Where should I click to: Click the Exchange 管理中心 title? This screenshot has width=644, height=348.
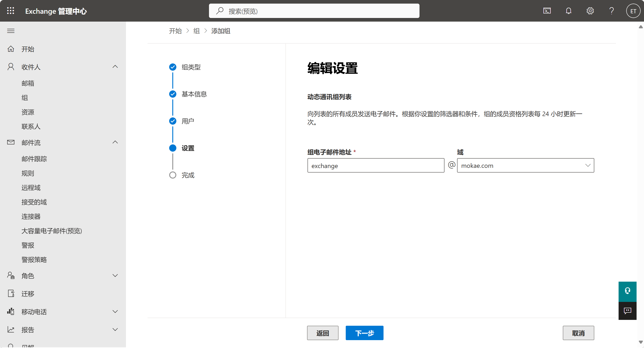pyautogui.click(x=56, y=11)
